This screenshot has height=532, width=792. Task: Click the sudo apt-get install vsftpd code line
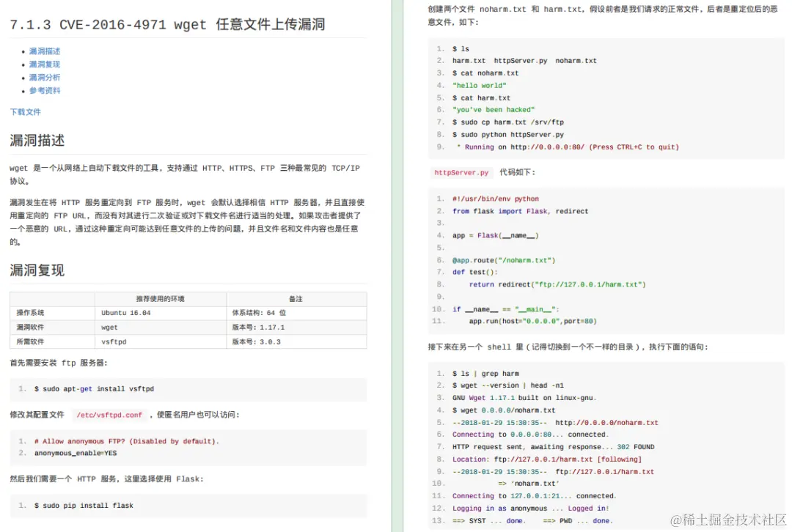point(94,388)
